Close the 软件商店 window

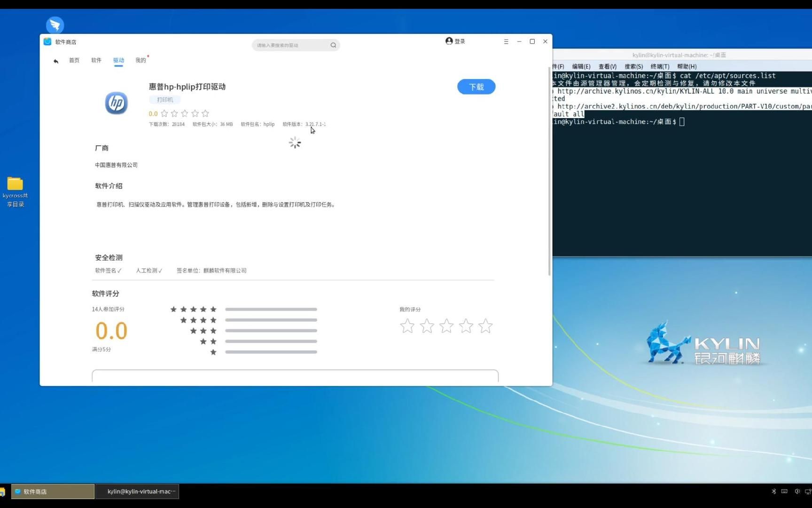click(546, 41)
